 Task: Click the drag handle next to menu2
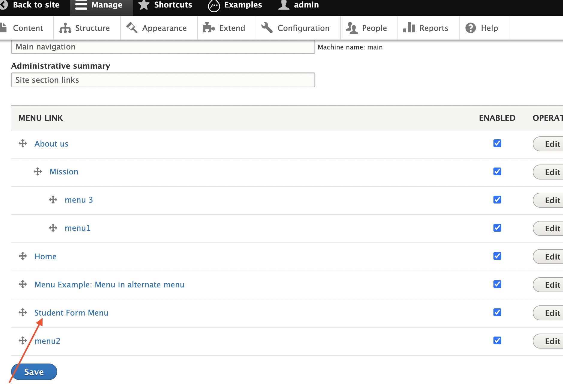(23, 341)
